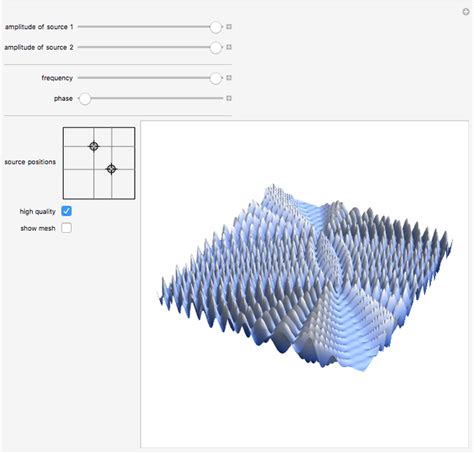The height and width of the screenshot is (454, 474).
Task: Click the 'amplitude of source 2' label
Action: [x=39, y=48]
